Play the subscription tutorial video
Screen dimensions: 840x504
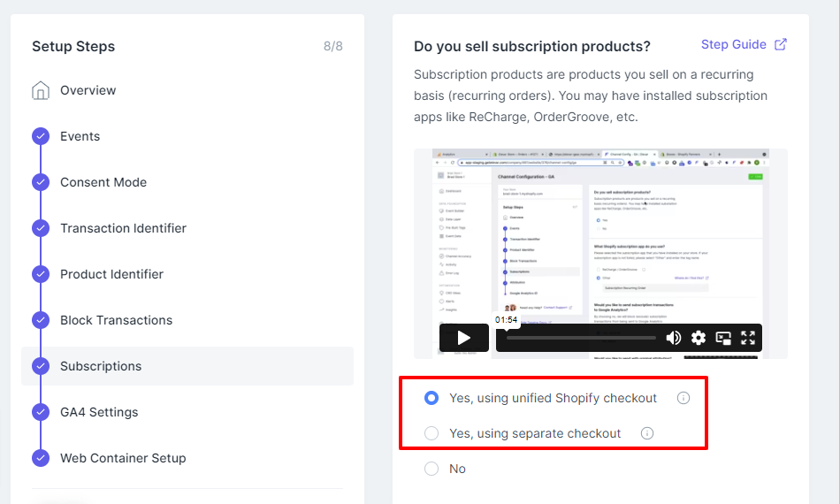pos(464,338)
